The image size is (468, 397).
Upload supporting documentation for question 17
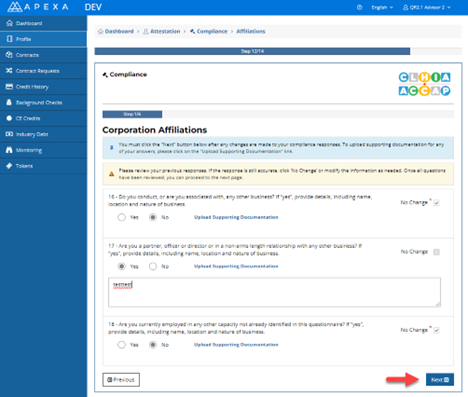click(x=236, y=266)
